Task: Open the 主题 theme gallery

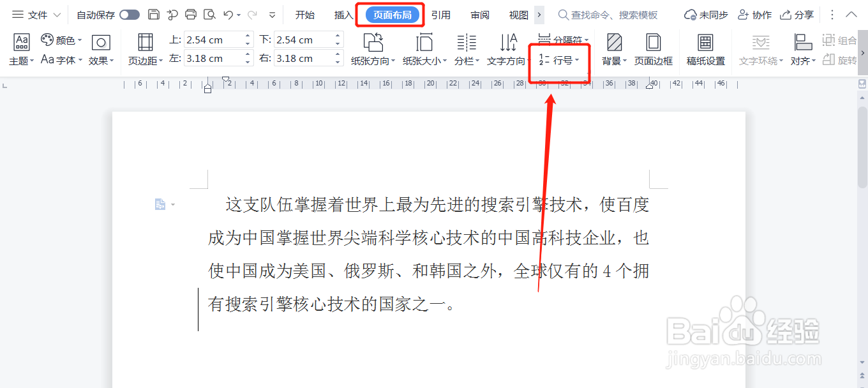Action: click(21, 50)
